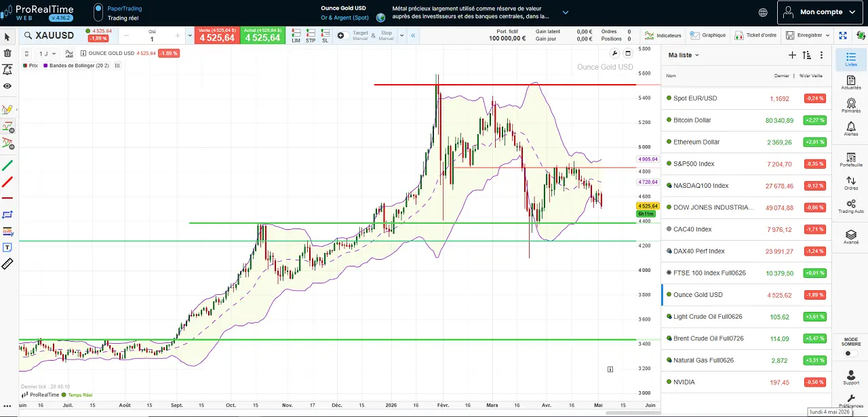Expand Target & Stop options dropdown
The image size is (868, 417).
tap(401, 35)
